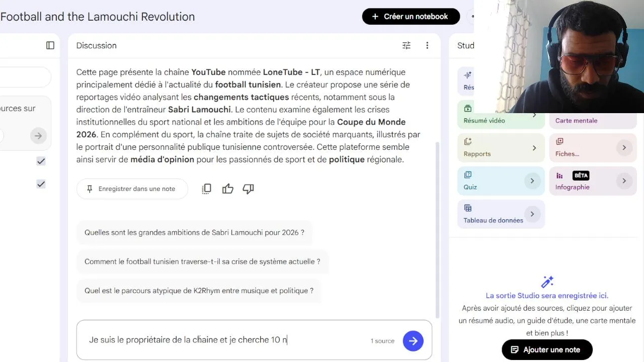
Task: Give thumbs down to response
Action: click(248, 189)
